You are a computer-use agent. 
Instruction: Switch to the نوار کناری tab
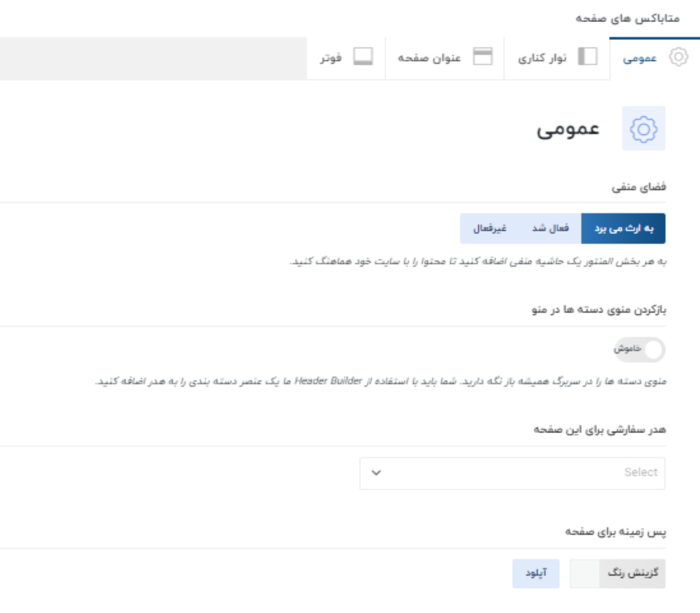click(x=557, y=58)
